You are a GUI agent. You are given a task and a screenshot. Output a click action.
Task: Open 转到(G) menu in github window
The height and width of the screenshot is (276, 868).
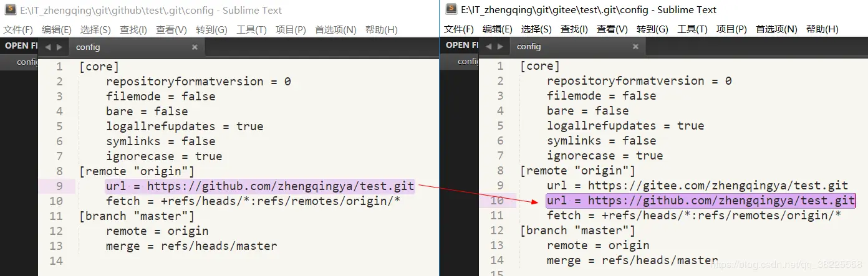pyautogui.click(x=211, y=30)
